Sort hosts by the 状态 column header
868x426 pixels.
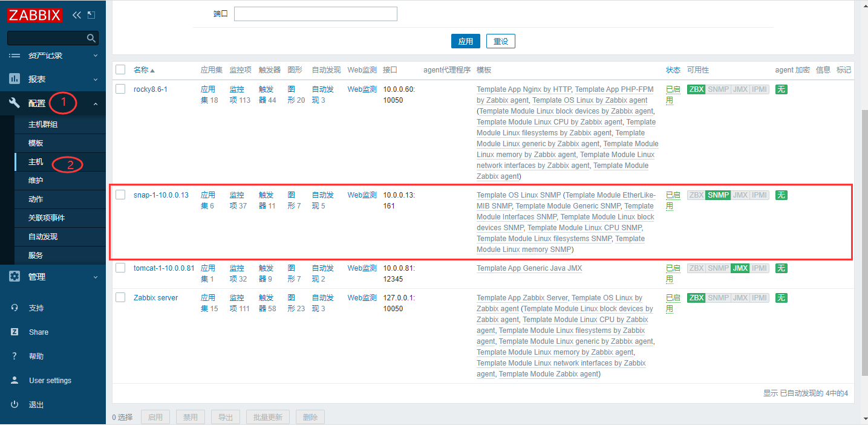point(673,70)
